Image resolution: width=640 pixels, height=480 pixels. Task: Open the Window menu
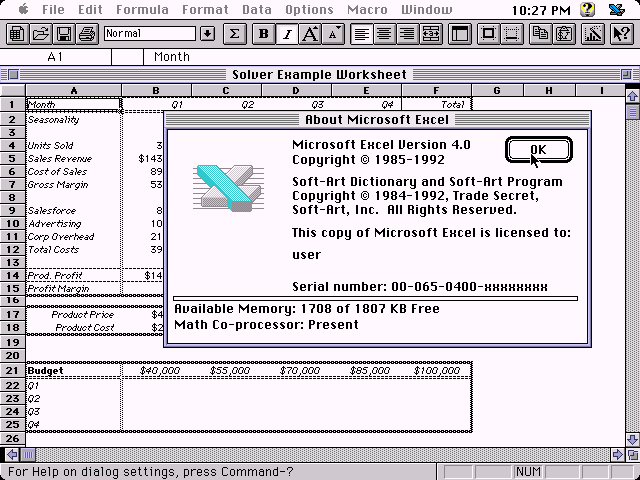coord(427,9)
